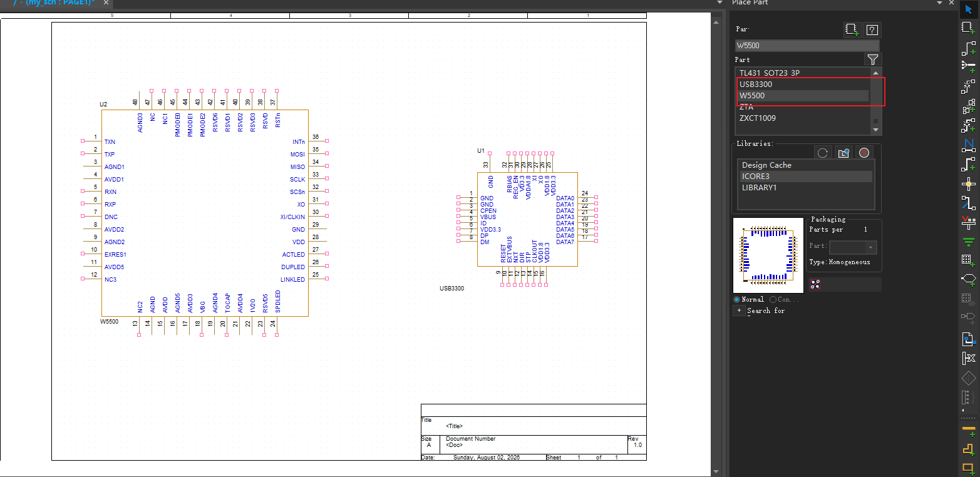Screen dimensions: 980x477
Task: Expand the Search for Part section
Action: coord(739,310)
